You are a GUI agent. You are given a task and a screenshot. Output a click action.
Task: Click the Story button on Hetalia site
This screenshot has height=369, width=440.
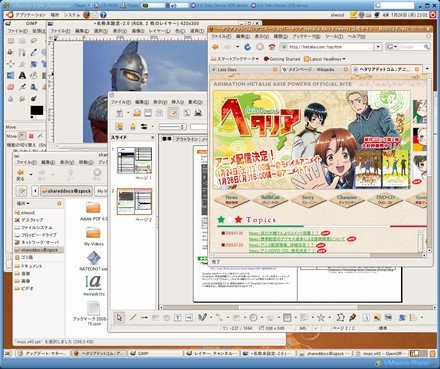pyautogui.click(x=308, y=200)
